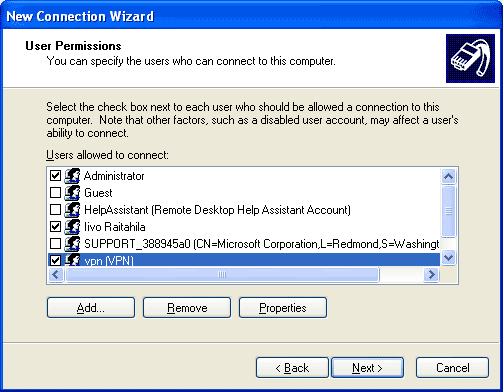
Task: Click the network cable wizard icon
Action: coord(470,58)
